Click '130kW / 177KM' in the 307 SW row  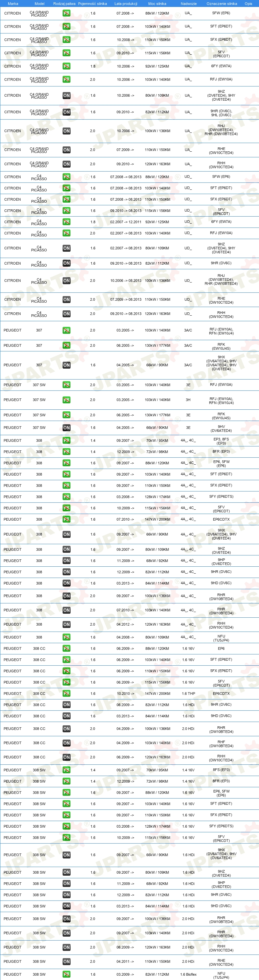[157, 415]
